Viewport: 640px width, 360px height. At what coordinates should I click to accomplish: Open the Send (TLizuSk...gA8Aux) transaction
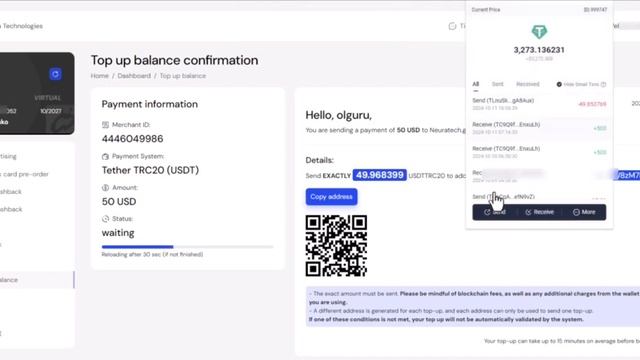tap(539, 104)
